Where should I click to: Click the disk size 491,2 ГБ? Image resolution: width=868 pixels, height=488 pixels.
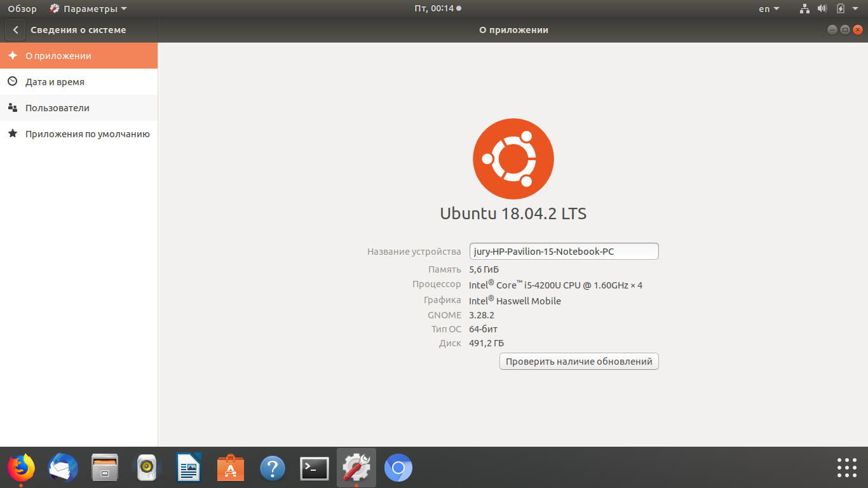487,343
